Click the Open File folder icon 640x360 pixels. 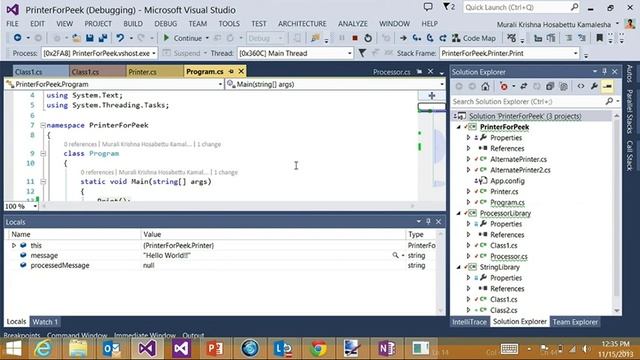(x=76, y=38)
